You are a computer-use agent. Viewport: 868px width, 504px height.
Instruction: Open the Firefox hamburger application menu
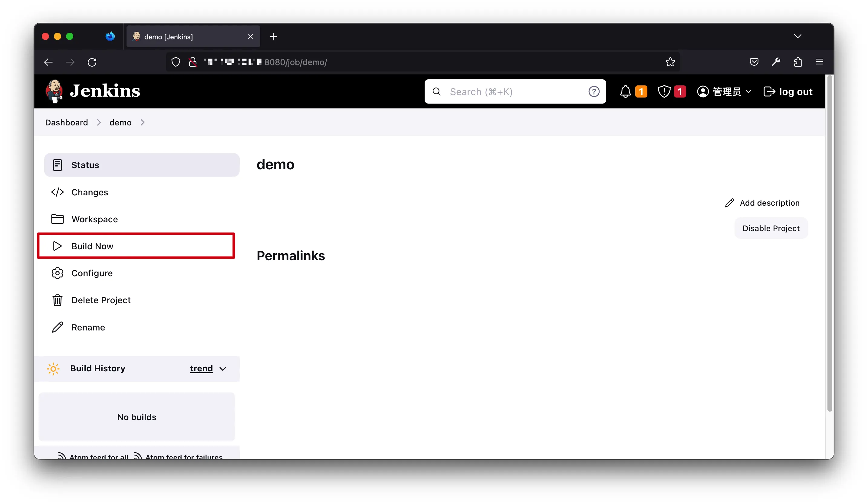[x=820, y=62]
